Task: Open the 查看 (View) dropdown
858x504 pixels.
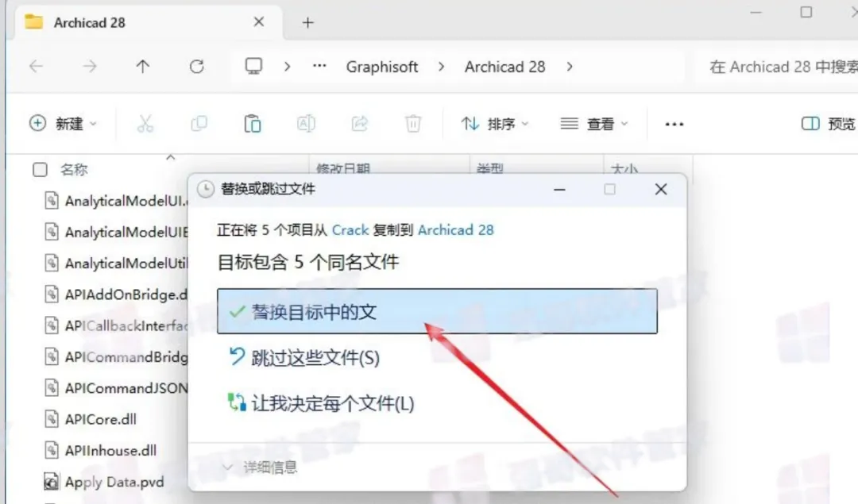Action: click(x=593, y=124)
